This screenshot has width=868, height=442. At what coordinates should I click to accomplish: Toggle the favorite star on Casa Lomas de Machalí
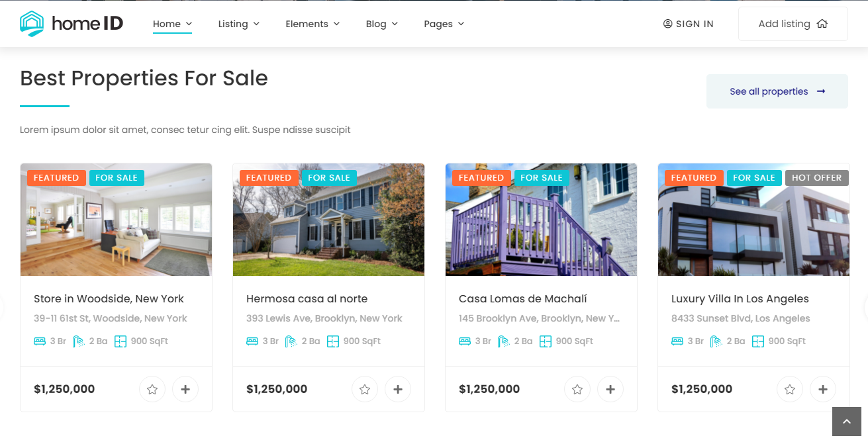click(577, 389)
